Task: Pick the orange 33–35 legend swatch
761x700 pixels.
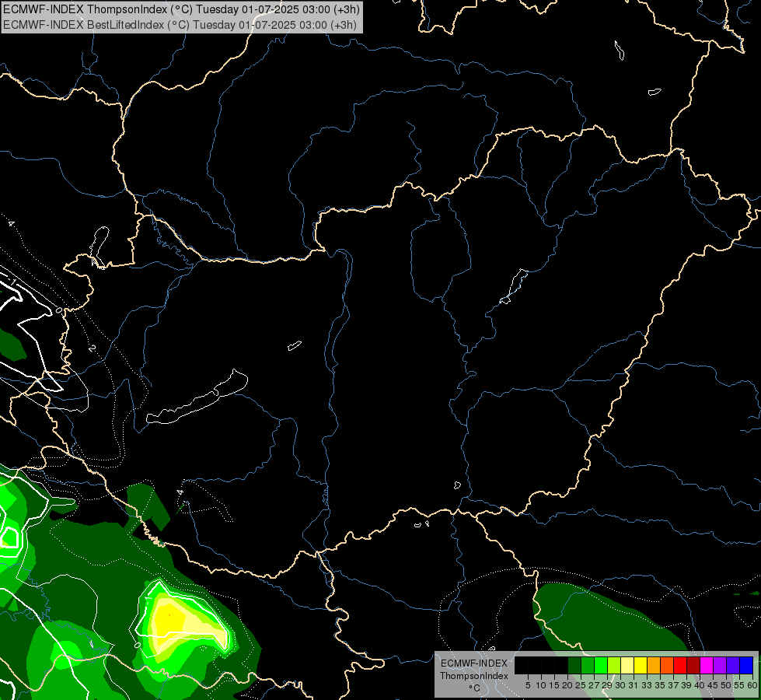Action: (654, 665)
